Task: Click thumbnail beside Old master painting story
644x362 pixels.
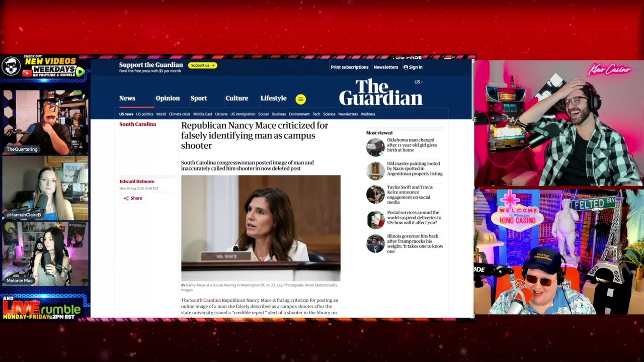Action: [x=375, y=170]
